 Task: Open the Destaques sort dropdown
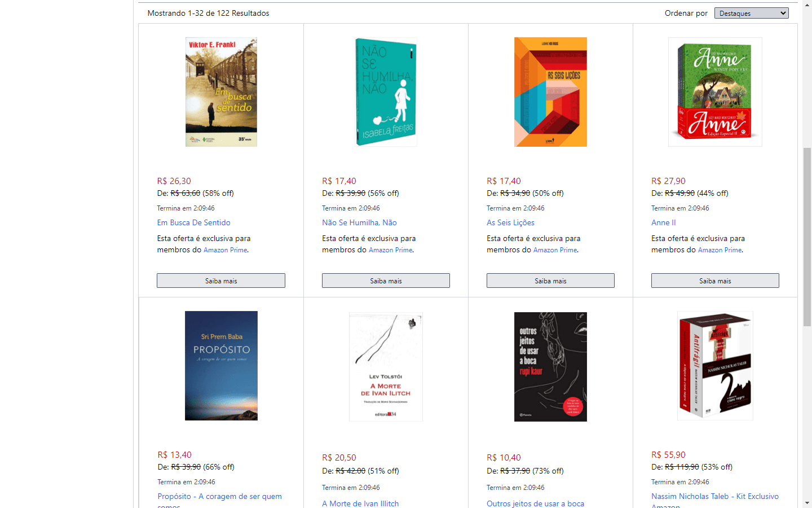coord(751,13)
